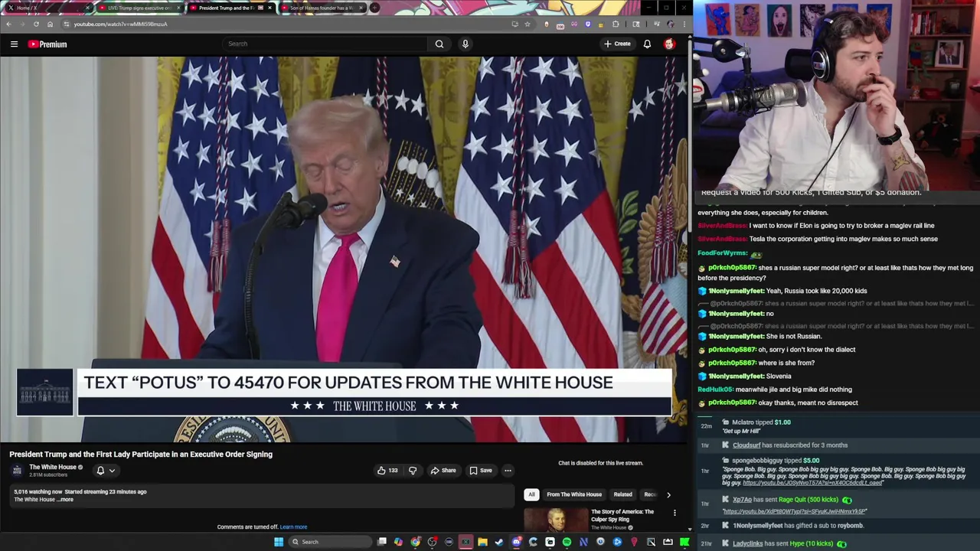
Task: Open Kick app icon on taskbar
Action: pos(684,542)
